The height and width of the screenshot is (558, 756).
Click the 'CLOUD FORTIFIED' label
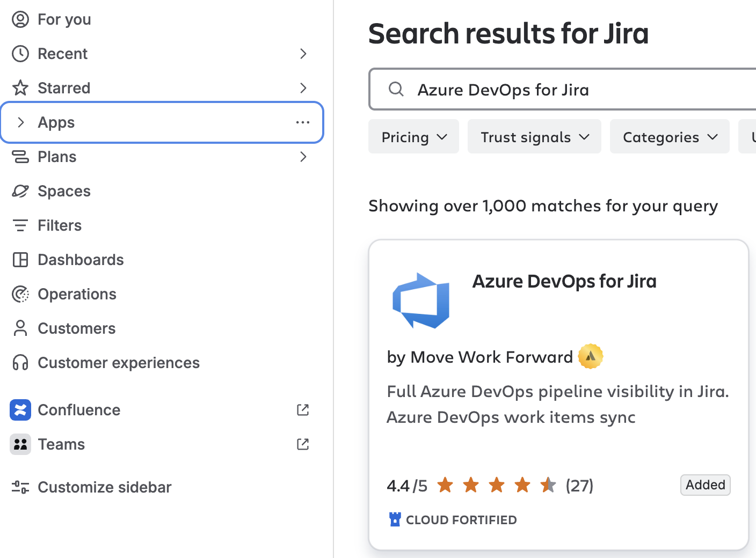461,520
